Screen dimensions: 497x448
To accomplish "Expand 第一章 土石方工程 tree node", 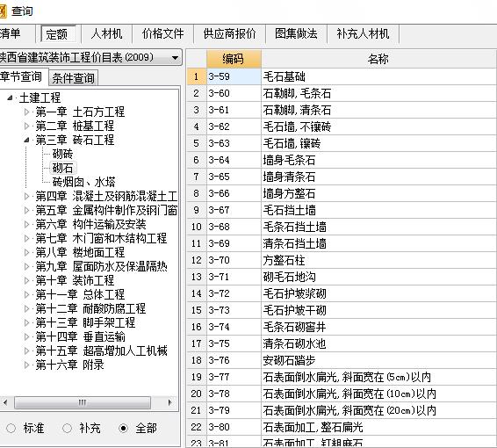I will [x=27, y=112].
